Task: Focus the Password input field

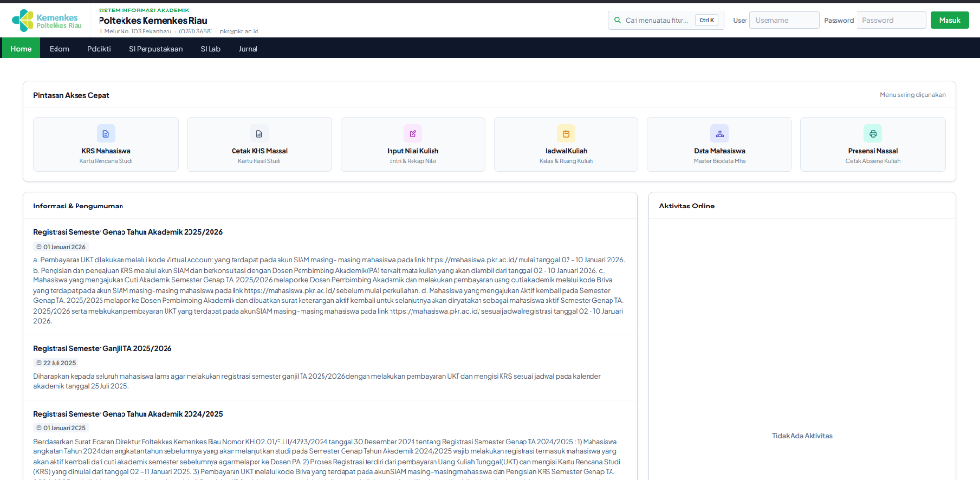Action: tap(892, 20)
